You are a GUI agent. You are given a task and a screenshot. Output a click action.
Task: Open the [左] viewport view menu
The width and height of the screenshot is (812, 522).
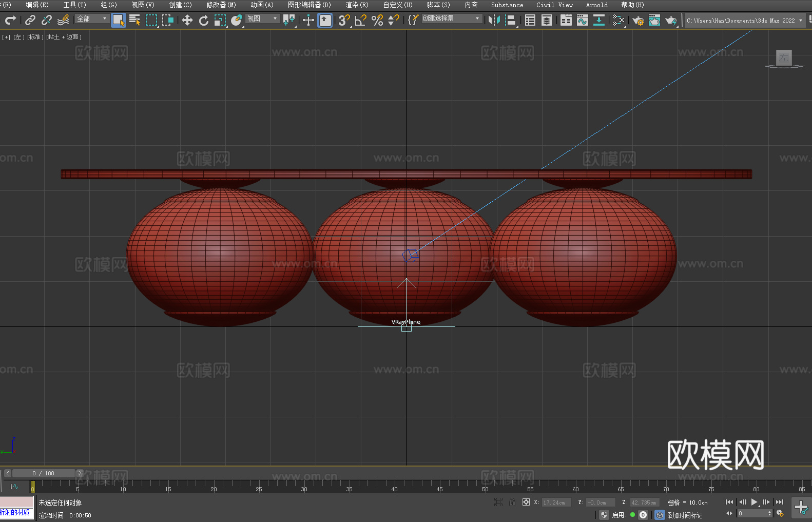tap(18, 37)
